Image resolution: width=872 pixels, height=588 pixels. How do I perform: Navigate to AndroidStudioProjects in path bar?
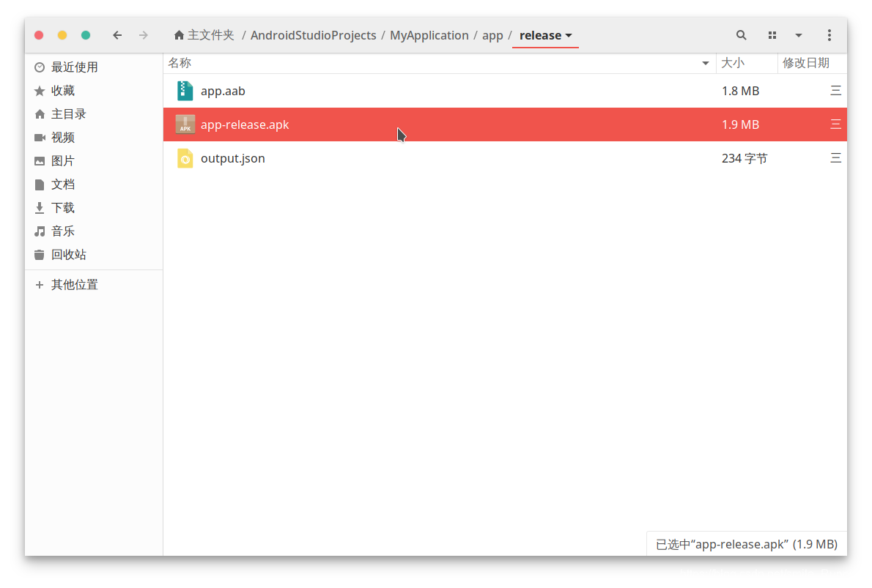(313, 35)
